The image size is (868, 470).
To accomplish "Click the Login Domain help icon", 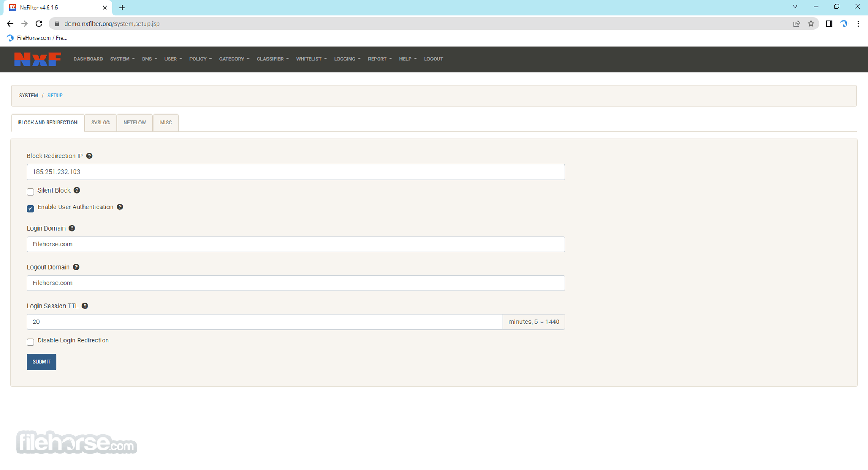I will 72,228.
